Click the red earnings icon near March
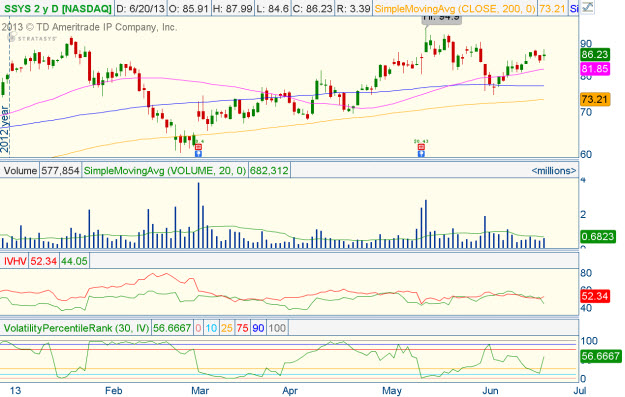The height and width of the screenshot is (397, 625). click(198, 147)
